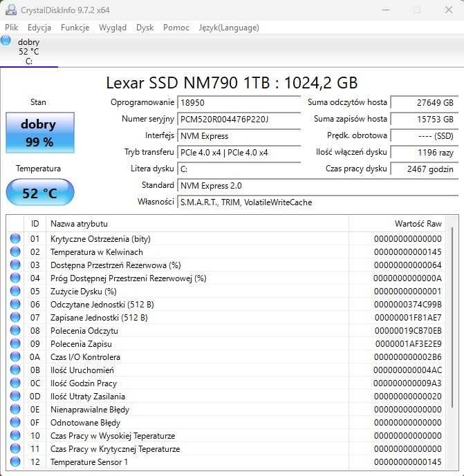This screenshot has width=464, height=476.
Task: Open the Edycja menu
Action: click(x=39, y=28)
